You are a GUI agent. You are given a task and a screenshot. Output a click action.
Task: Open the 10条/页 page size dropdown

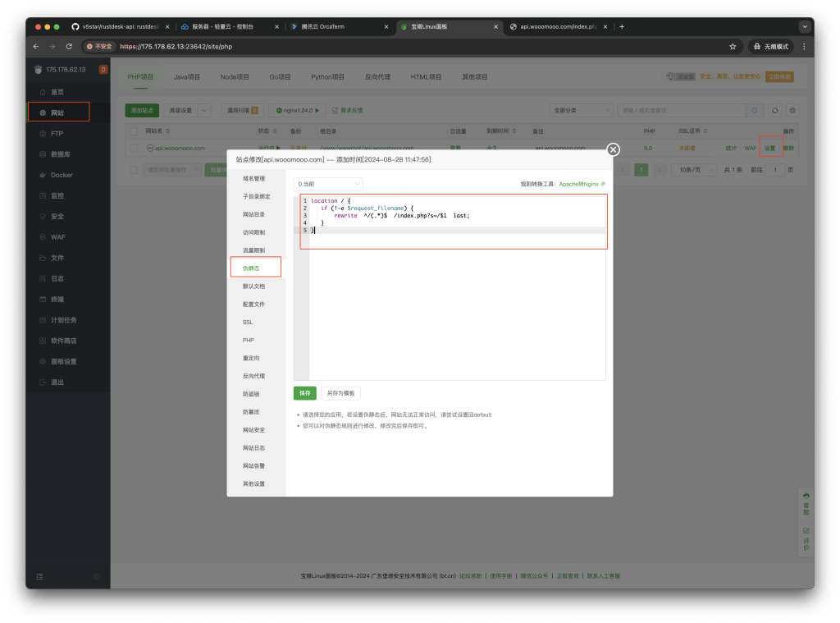(x=693, y=169)
